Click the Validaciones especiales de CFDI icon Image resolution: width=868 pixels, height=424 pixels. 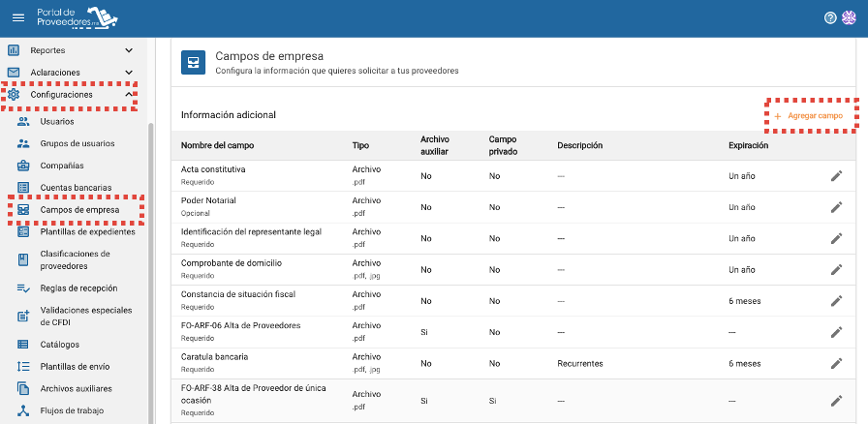click(x=23, y=316)
